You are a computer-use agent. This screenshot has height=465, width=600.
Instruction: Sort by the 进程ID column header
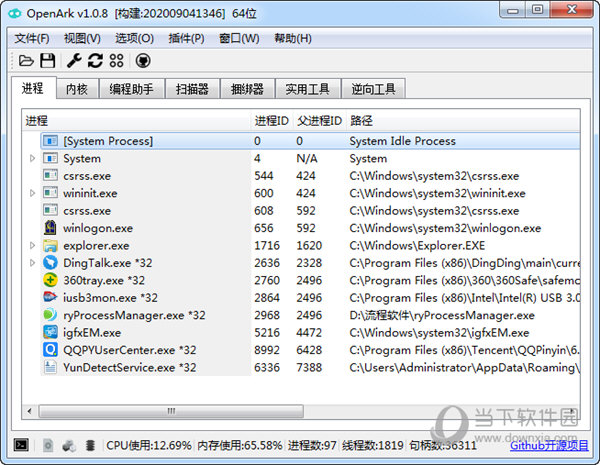[x=272, y=121]
